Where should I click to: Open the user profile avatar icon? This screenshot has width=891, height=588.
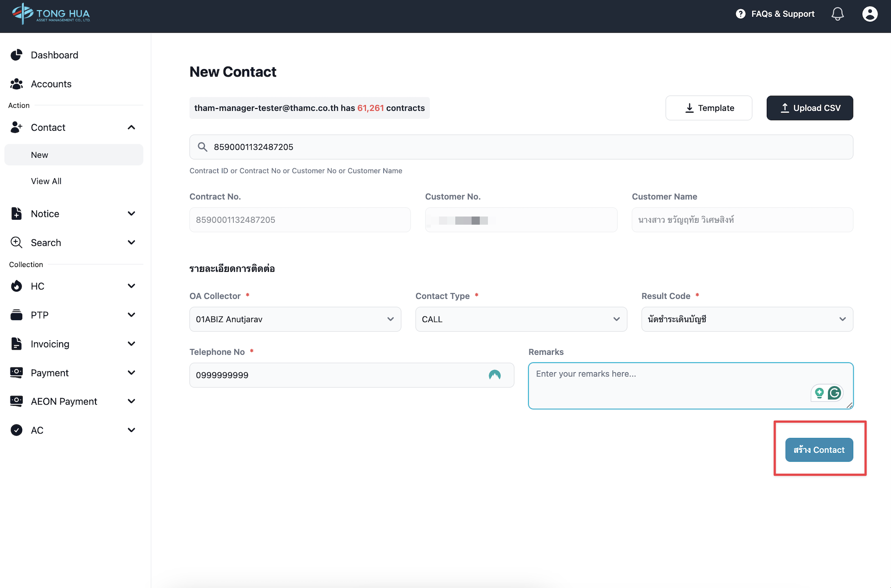[x=869, y=14]
